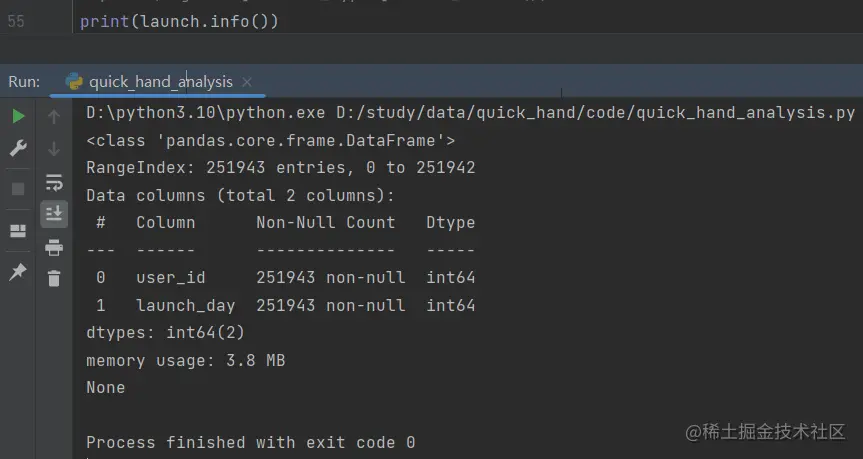
Task: Click line number 55 in the gutter
Action: [x=16, y=21]
